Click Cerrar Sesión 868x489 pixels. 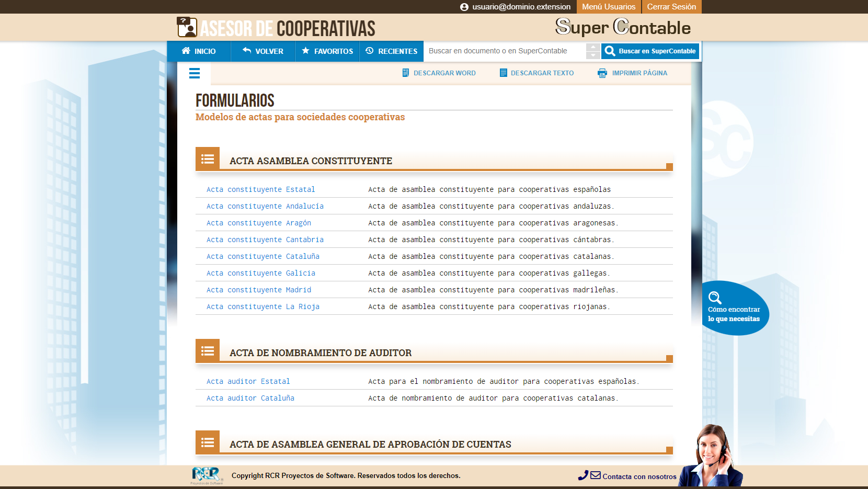click(671, 7)
